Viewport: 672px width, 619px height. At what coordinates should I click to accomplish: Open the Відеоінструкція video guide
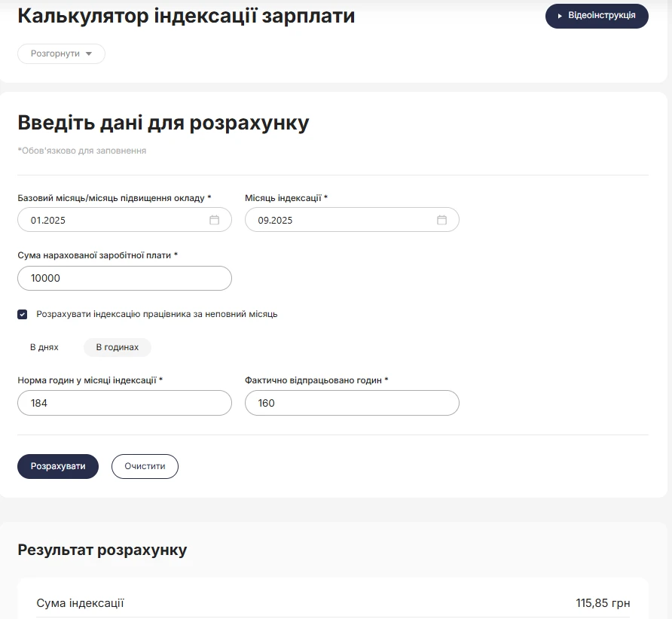pos(597,16)
